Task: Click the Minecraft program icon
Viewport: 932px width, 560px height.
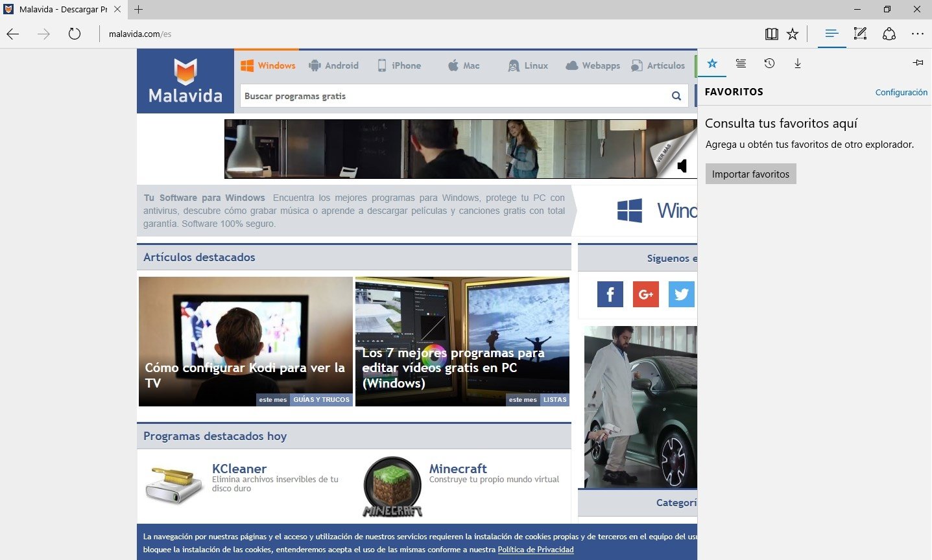Action: tap(392, 486)
